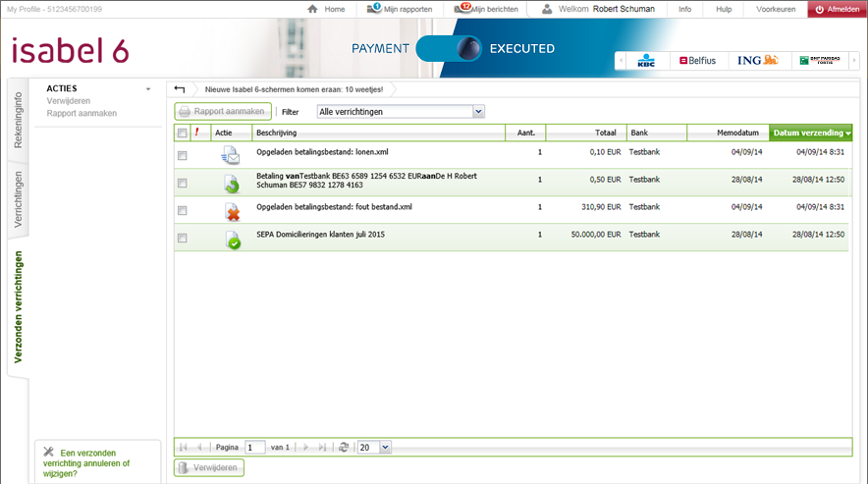Click the Robert Schuman user name

pyautogui.click(x=624, y=9)
